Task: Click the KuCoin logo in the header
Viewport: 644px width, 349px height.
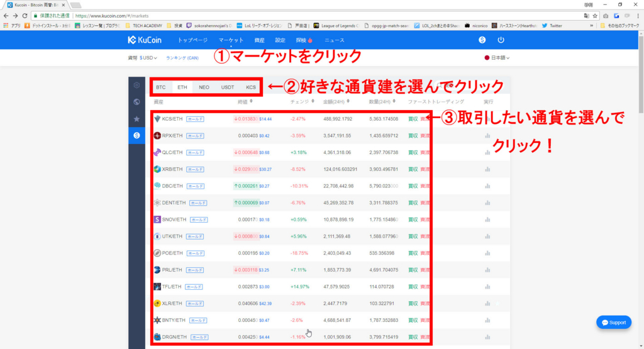Action: [145, 40]
